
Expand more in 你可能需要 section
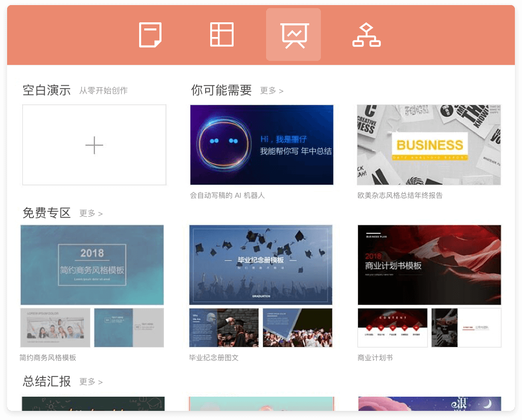coord(272,91)
